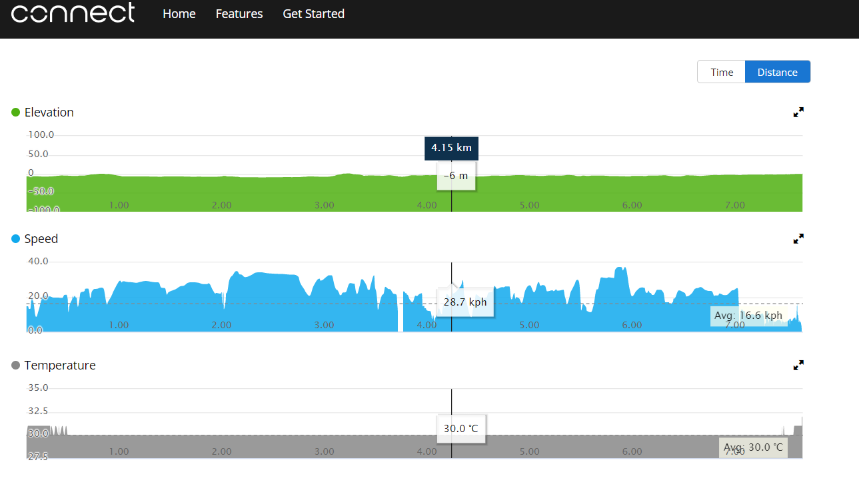Go to the Get Started page
The image size is (859, 504).
click(x=313, y=14)
